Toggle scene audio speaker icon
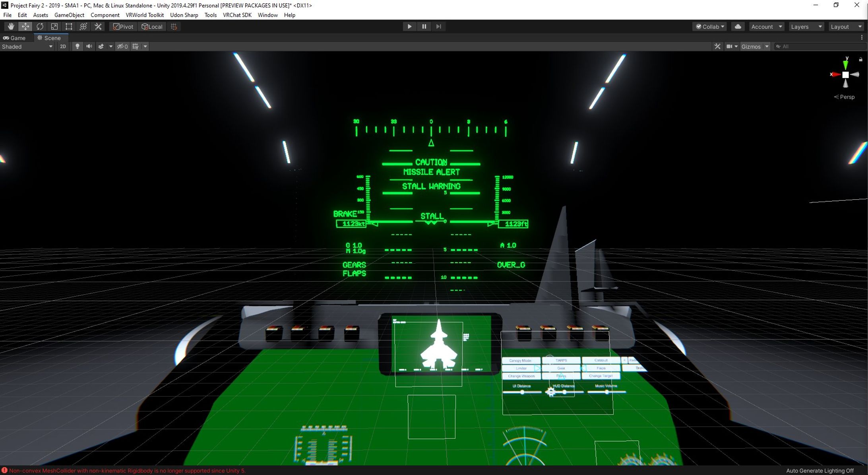The width and height of the screenshot is (868, 475). [x=89, y=47]
